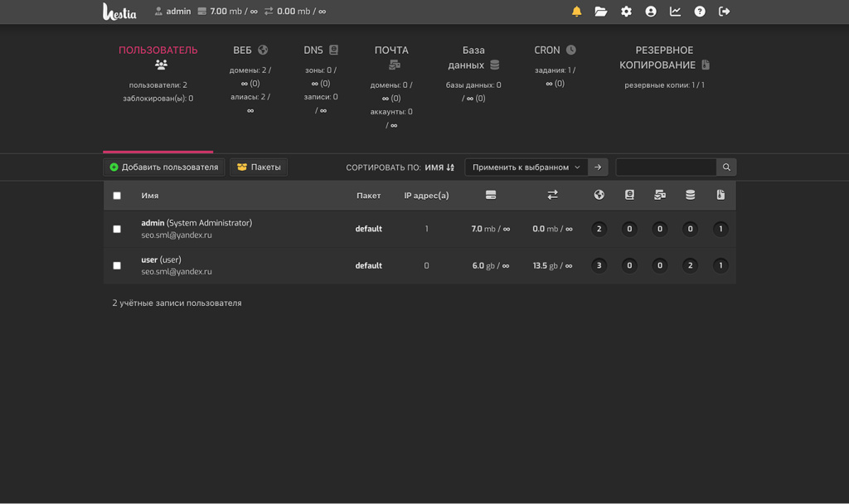Click the Hestia logo
The width and height of the screenshot is (849, 504).
click(119, 12)
